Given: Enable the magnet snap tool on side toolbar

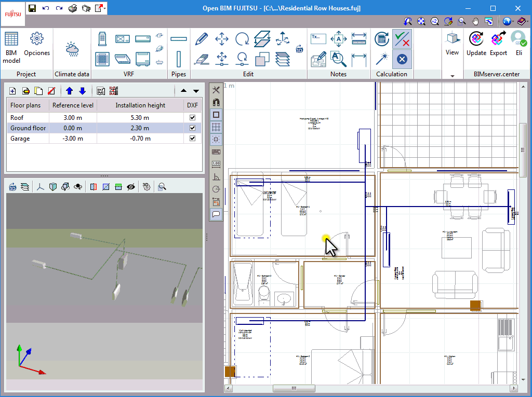Looking at the screenshot, I should 216,102.
